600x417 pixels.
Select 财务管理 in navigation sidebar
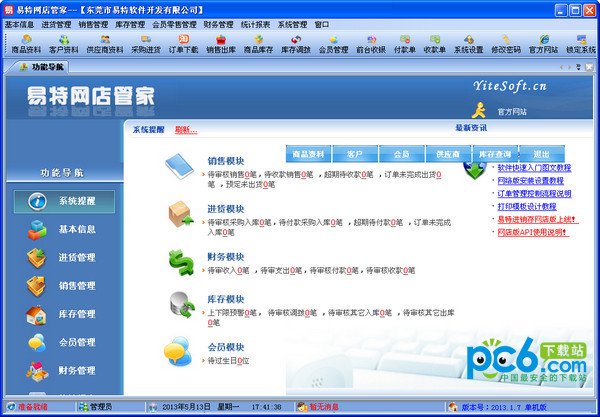(64, 371)
